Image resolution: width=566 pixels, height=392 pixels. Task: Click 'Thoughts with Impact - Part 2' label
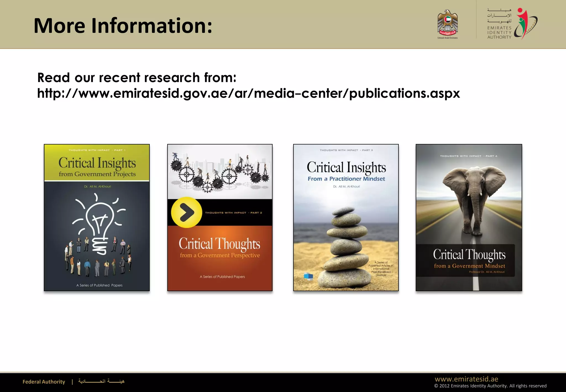[x=234, y=213]
